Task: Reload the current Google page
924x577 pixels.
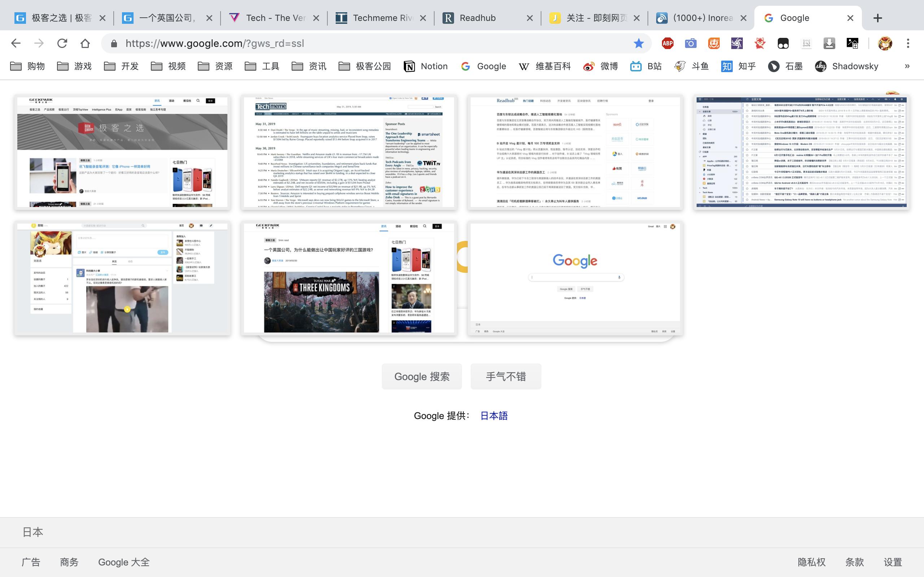Action: coord(62,43)
